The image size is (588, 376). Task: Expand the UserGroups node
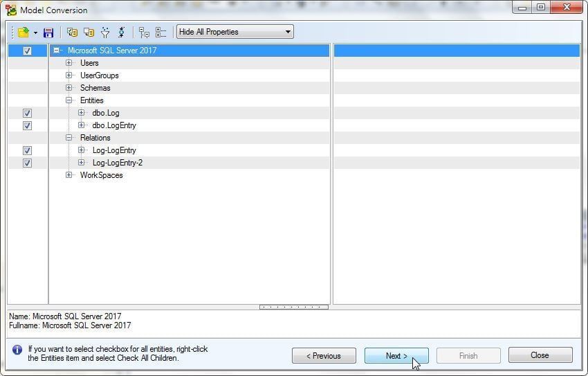(68, 75)
